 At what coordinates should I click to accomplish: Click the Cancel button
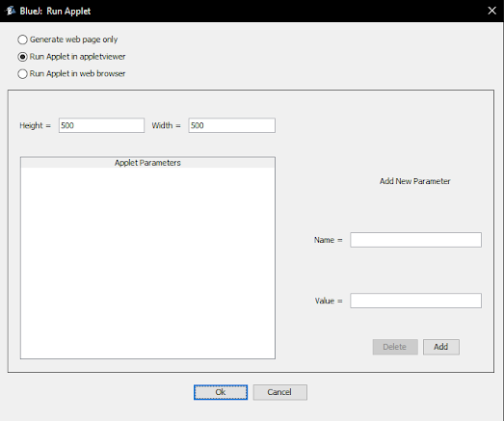[279, 392]
